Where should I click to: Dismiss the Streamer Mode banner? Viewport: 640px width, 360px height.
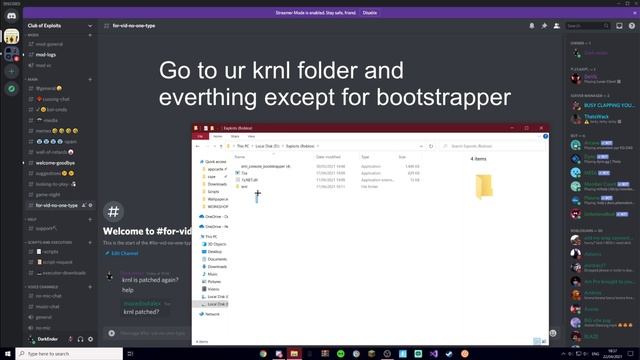635,13
